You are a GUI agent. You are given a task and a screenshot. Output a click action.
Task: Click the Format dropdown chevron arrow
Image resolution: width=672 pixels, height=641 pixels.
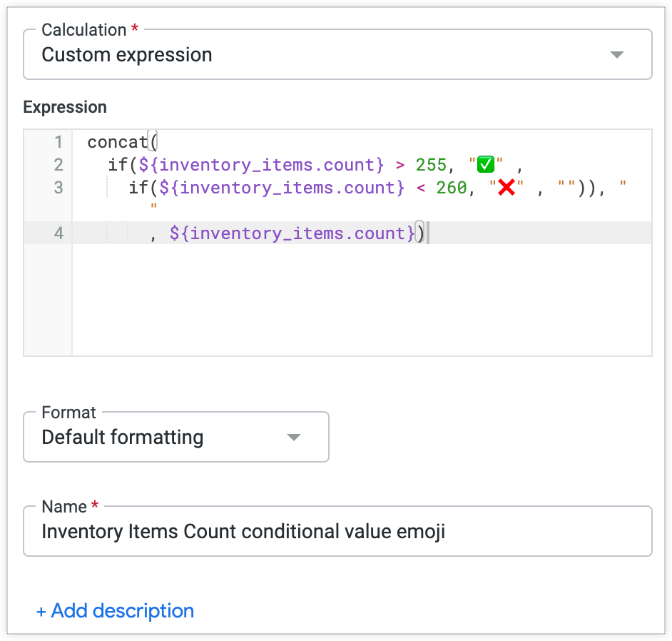click(x=293, y=436)
